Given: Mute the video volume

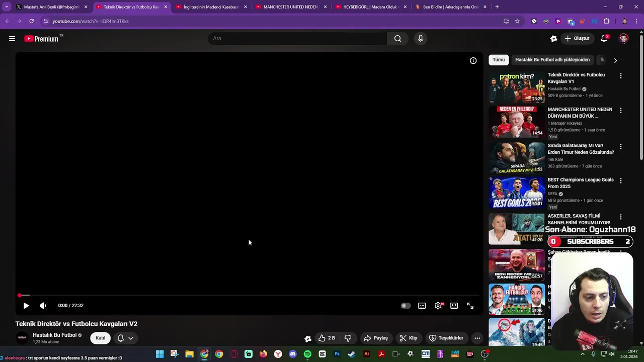Looking at the screenshot, I should coord(43,306).
